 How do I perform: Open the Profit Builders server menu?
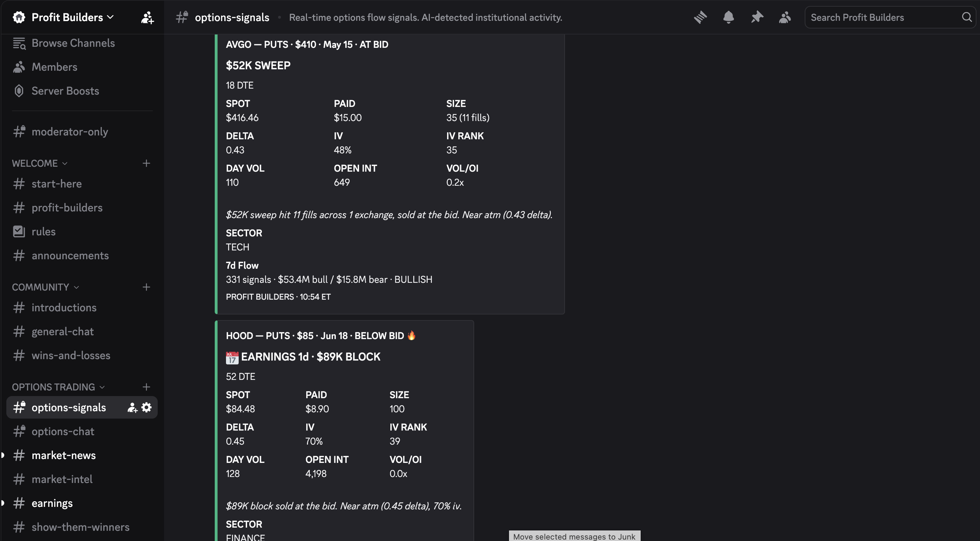pos(72,17)
